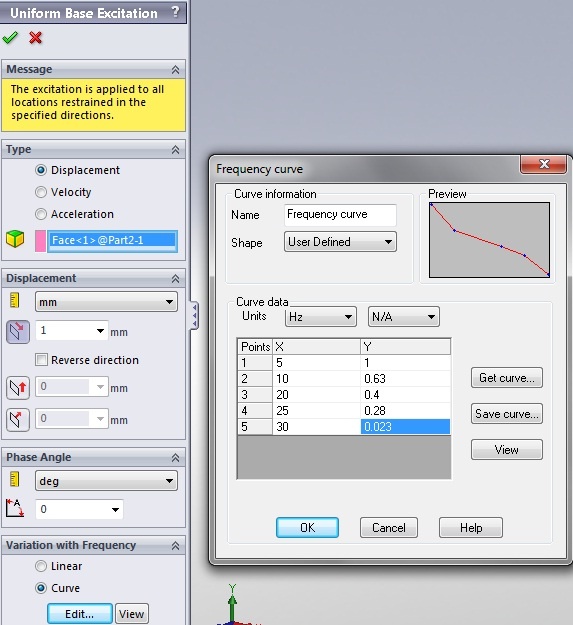Click the curve Name text field

(x=340, y=214)
